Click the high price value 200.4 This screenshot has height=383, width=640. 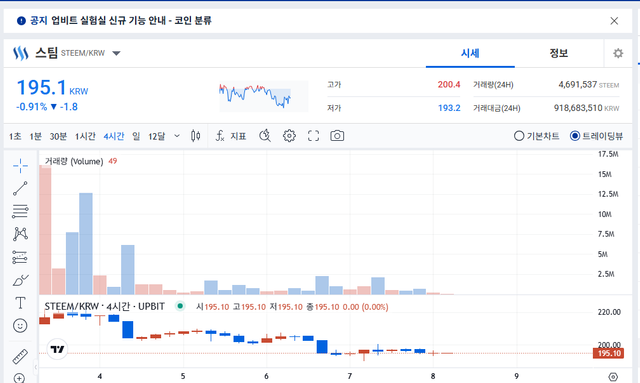pos(449,85)
